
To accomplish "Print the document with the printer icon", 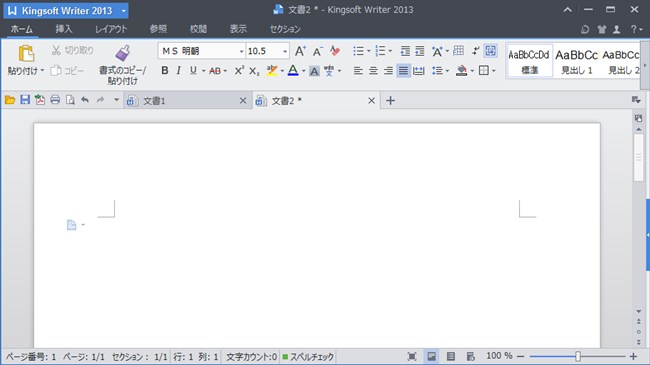I will tap(55, 100).
